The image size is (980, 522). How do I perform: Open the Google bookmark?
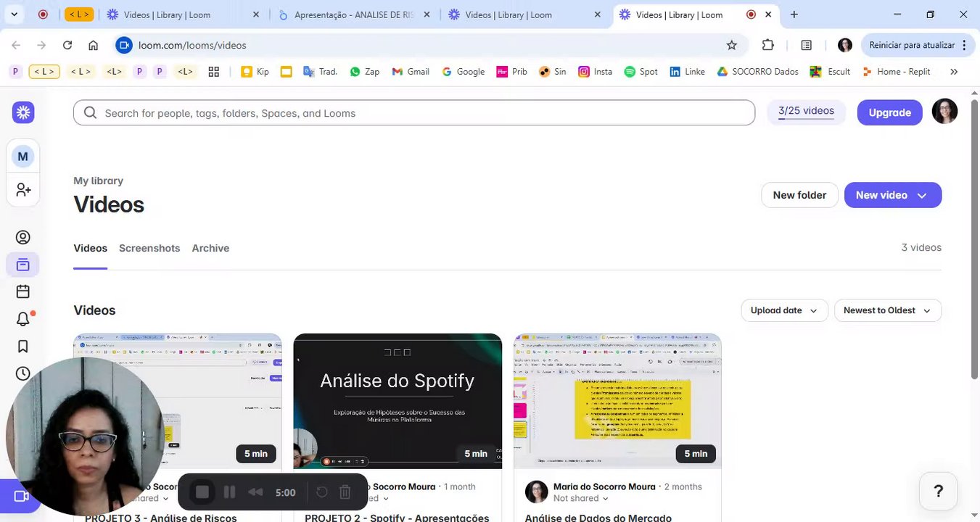coord(463,72)
